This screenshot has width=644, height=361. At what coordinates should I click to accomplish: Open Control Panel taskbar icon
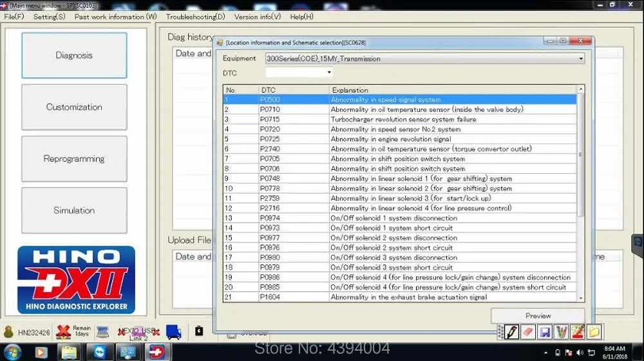tap(128, 352)
